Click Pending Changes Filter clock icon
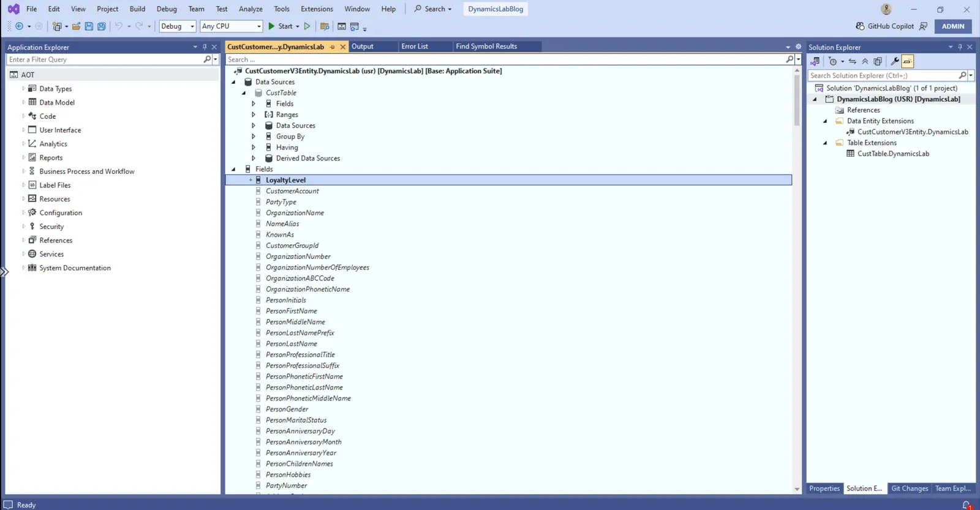Screen dimensions: 980x510 coord(832,61)
